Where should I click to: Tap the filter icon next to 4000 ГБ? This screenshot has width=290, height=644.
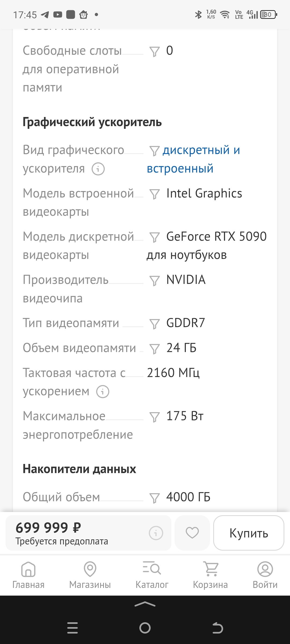[x=154, y=498]
